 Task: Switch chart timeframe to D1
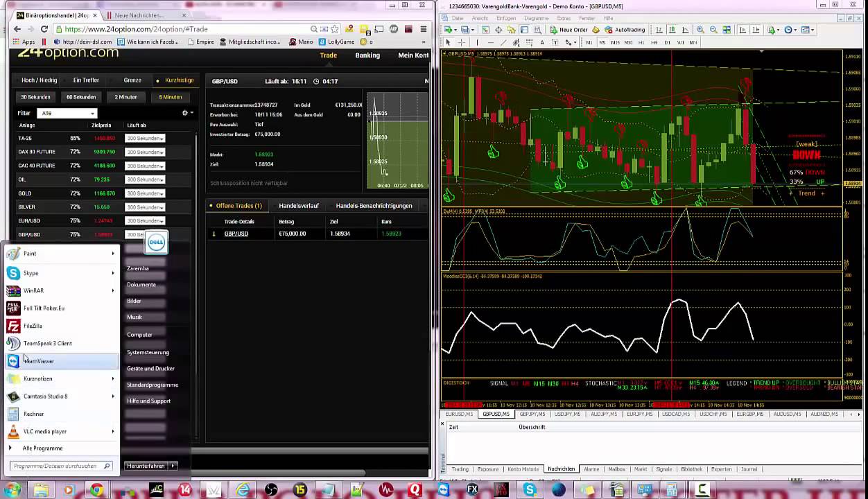pos(668,42)
